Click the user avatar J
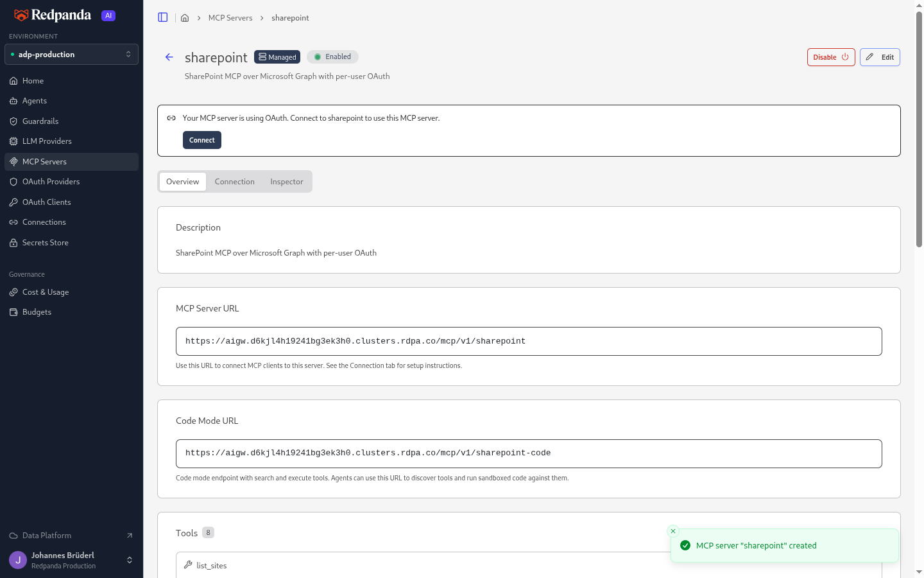 18,560
